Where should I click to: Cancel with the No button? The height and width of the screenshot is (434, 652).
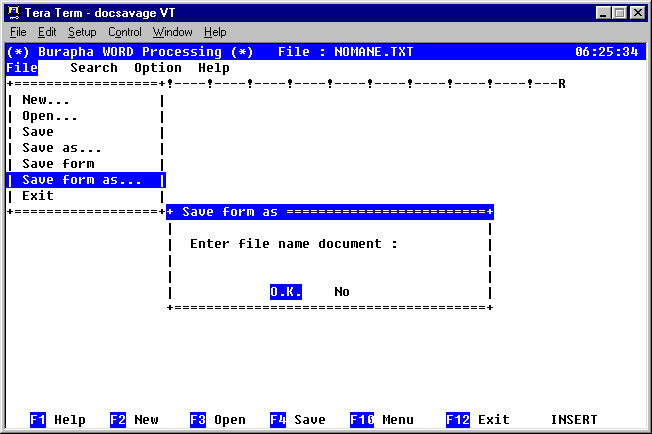point(342,292)
